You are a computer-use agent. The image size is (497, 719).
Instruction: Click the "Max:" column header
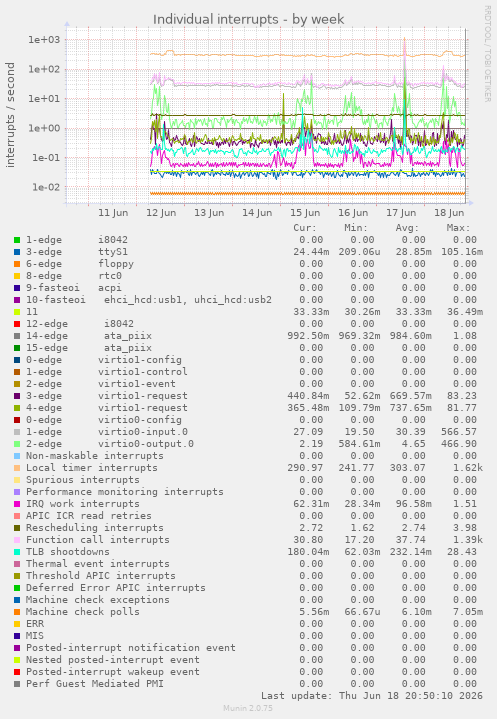tap(458, 228)
